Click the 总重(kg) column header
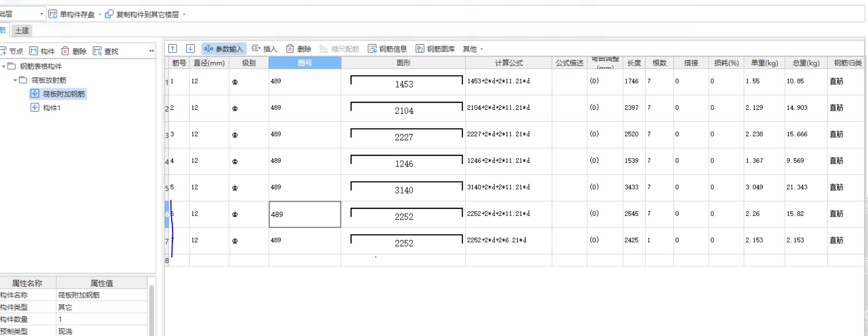The image size is (868, 336). pos(806,63)
